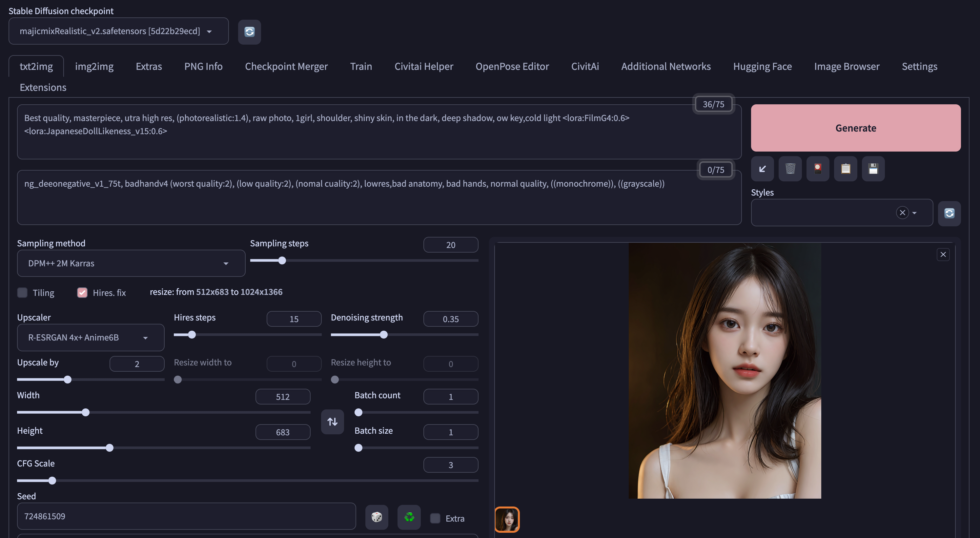Uncheck the Hires. fix checkbox
This screenshot has width=980, height=538.
[82, 293]
